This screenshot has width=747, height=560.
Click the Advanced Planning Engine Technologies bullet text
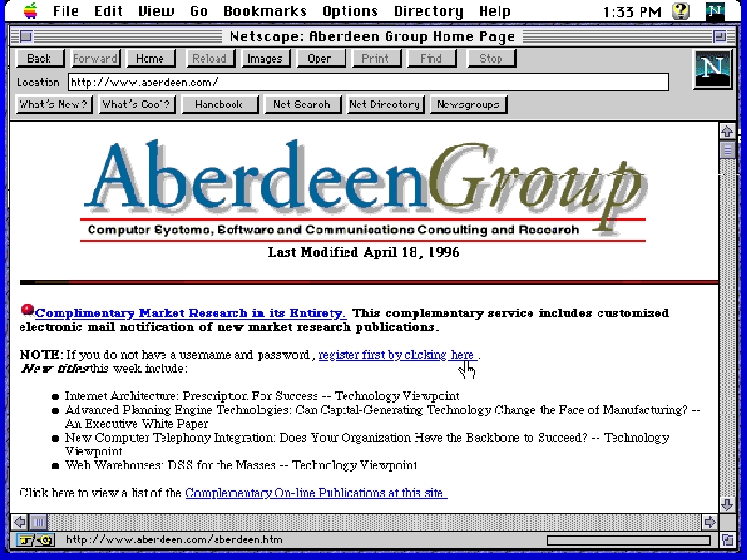383,416
